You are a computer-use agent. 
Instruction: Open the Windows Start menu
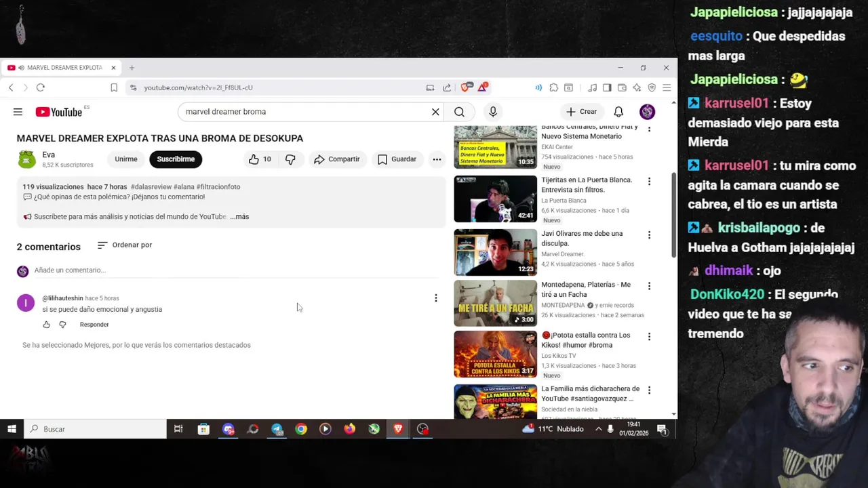pos(12,429)
